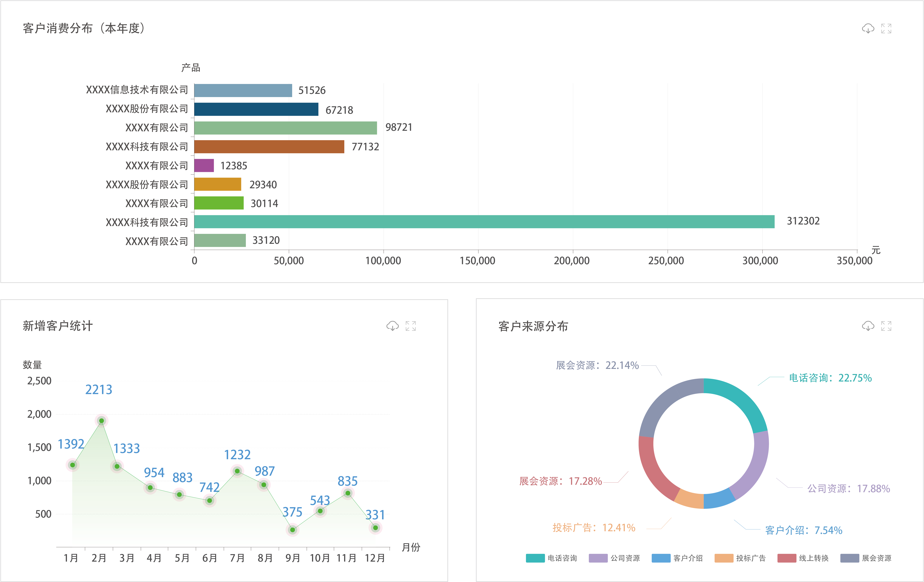Screen dimensions: 924x582
Task: Open 新增客户统计 chart in fullscreen
Action: point(411,326)
